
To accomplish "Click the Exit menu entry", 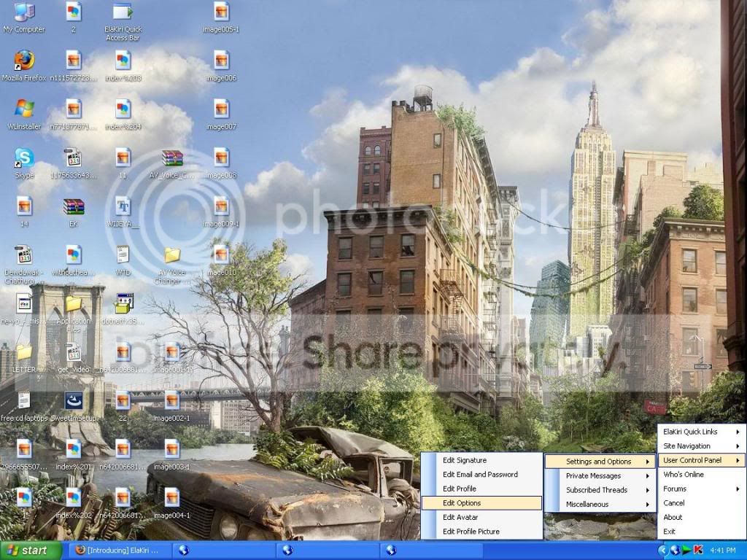I will tap(701, 532).
